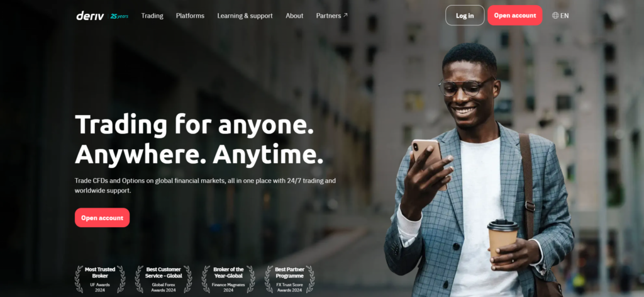This screenshot has height=297, width=644.
Task: Click the hero section Open account button
Action: [103, 218]
